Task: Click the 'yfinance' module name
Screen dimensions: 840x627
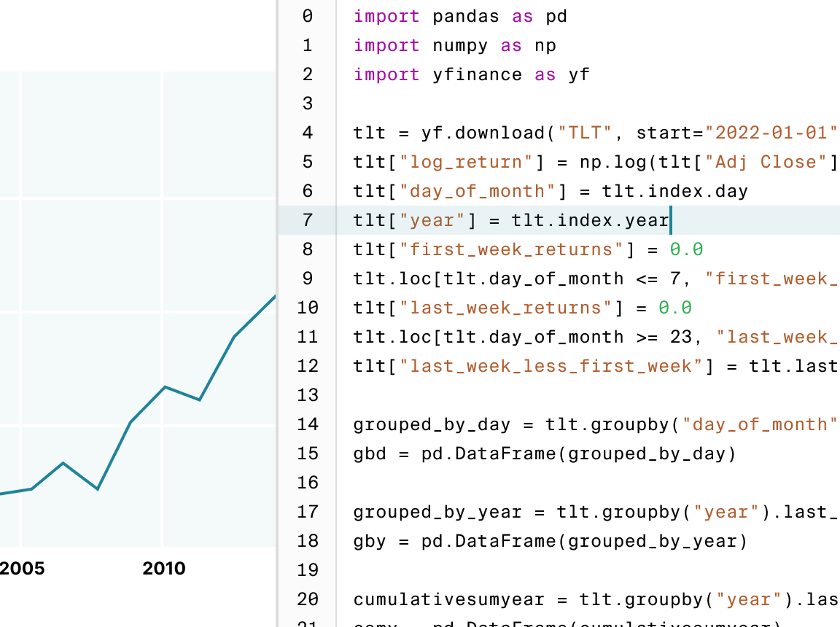Action: [477, 74]
